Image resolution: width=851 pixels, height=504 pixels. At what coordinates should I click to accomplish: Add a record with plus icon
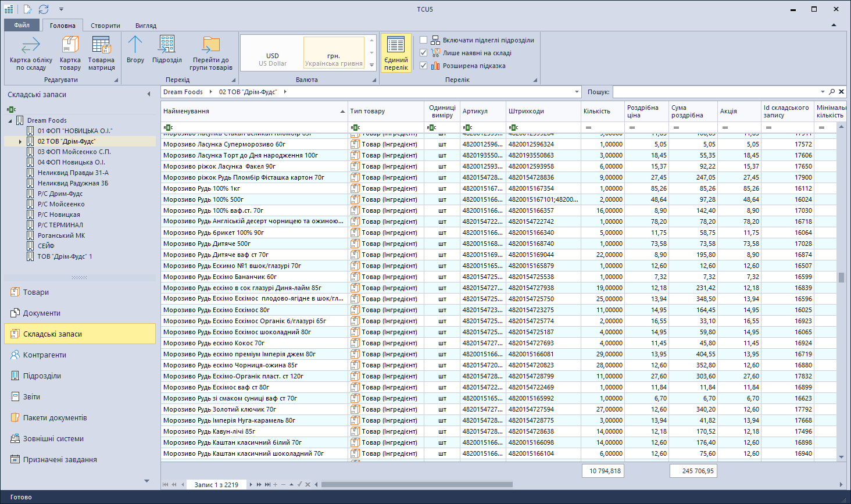276,484
